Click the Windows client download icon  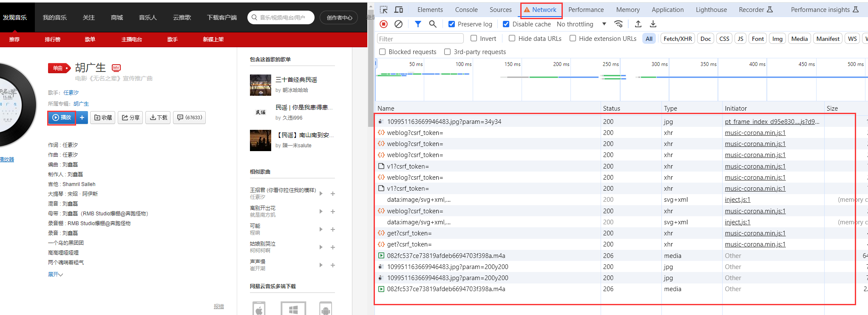293,309
